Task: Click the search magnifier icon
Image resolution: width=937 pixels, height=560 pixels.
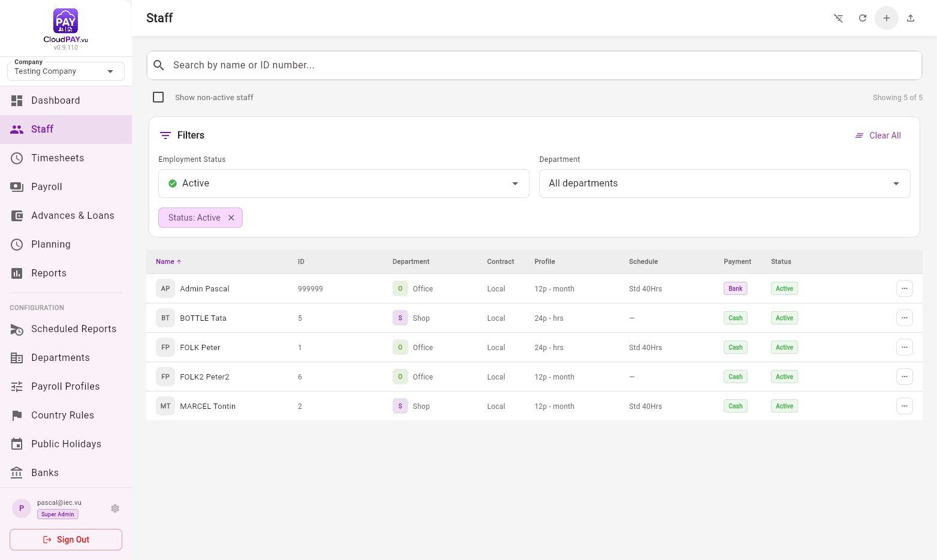Action: pyautogui.click(x=159, y=65)
